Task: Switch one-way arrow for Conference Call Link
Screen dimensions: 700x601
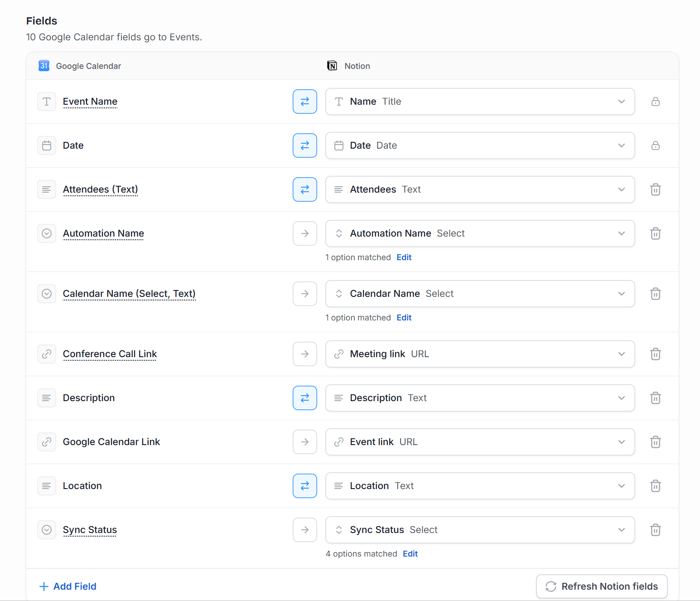Action: click(305, 354)
